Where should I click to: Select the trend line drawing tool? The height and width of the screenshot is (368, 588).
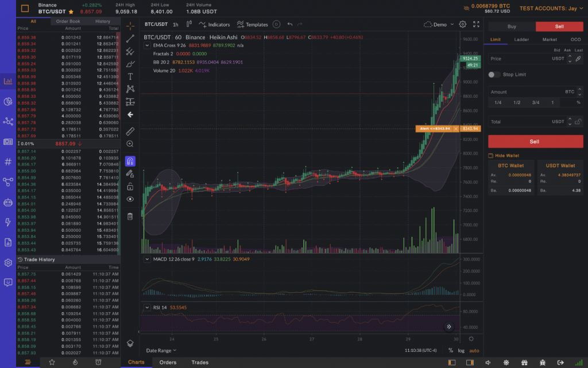click(130, 39)
